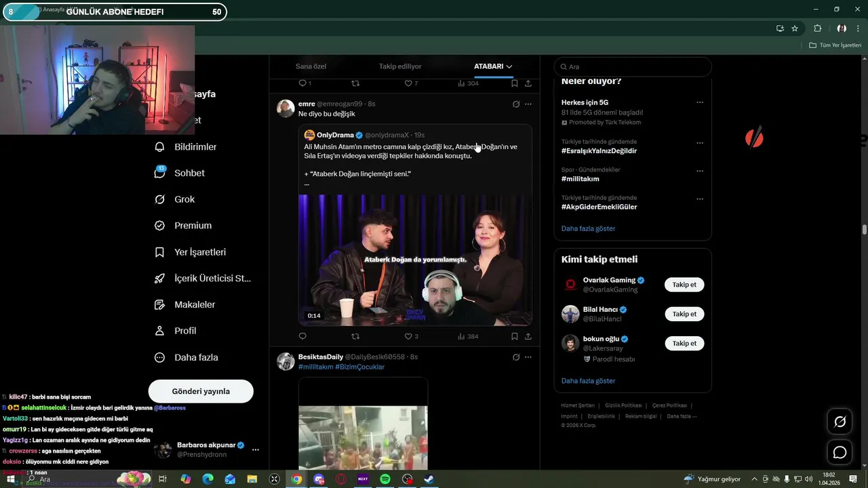Click the page vertical scrollbar thumb

point(865,230)
